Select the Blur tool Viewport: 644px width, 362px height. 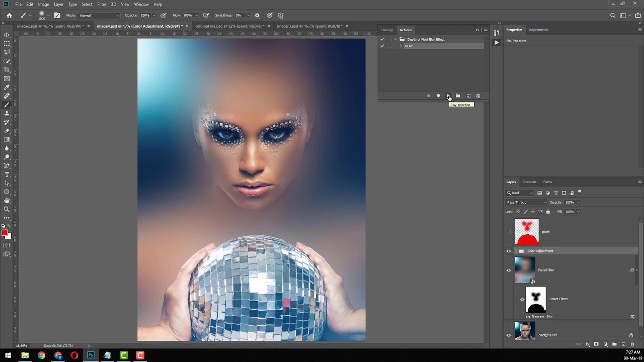pos(7,148)
